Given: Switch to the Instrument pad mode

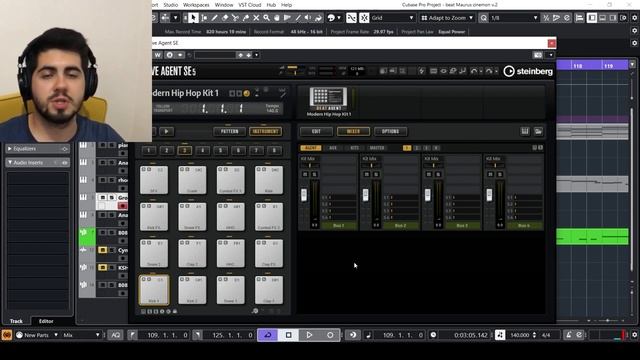Looking at the screenshot, I should pos(265,131).
